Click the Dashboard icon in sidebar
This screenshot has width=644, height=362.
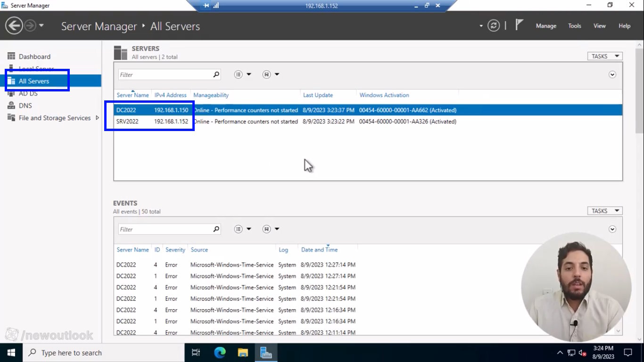click(11, 57)
